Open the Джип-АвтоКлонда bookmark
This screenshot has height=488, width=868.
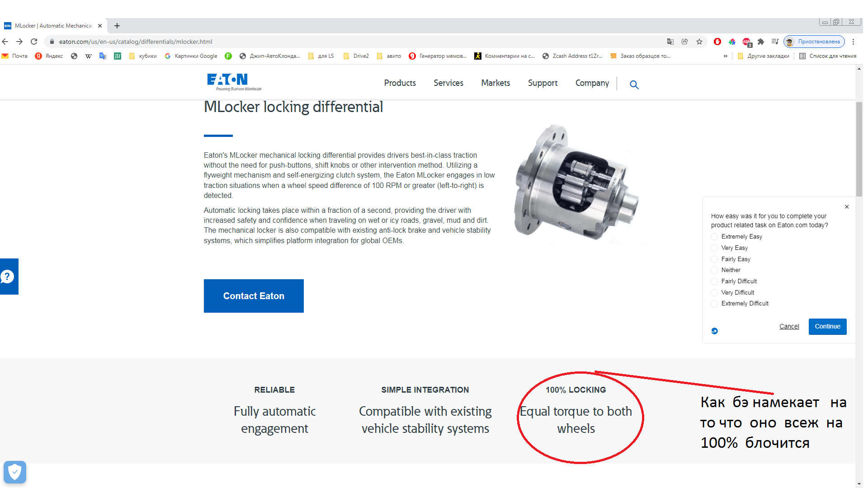point(270,56)
